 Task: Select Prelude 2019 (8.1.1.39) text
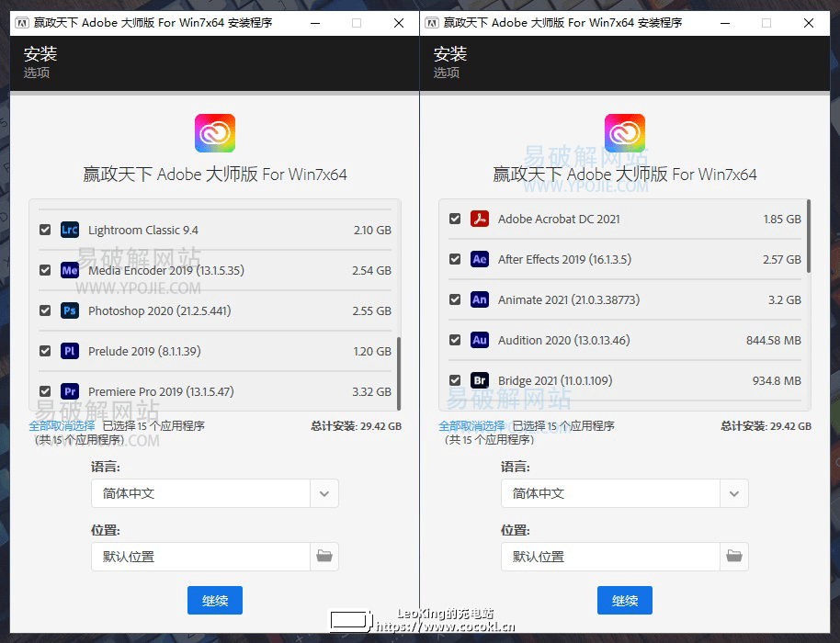pos(144,351)
